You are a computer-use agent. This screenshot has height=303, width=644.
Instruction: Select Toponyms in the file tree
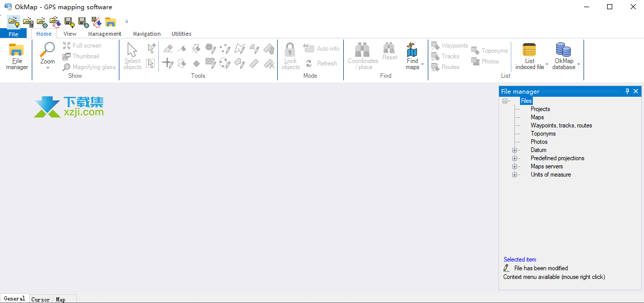(543, 134)
